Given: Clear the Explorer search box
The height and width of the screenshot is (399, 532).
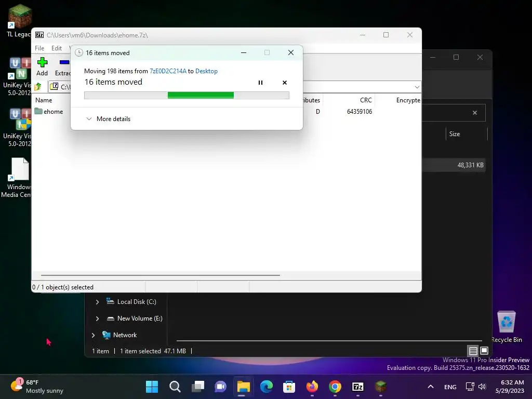Looking at the screenshot, I should pos(475,113).
